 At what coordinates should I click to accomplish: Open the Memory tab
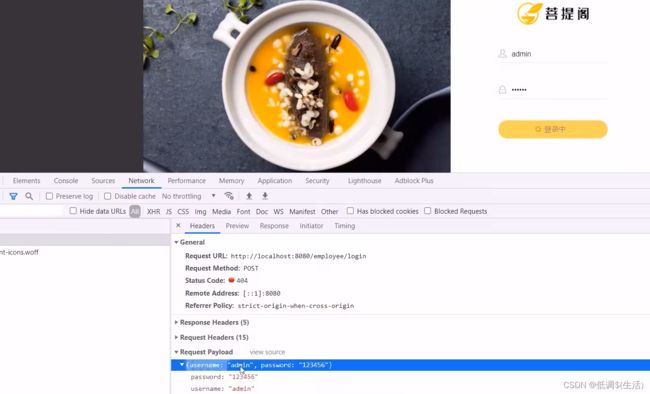coord(231,181)
